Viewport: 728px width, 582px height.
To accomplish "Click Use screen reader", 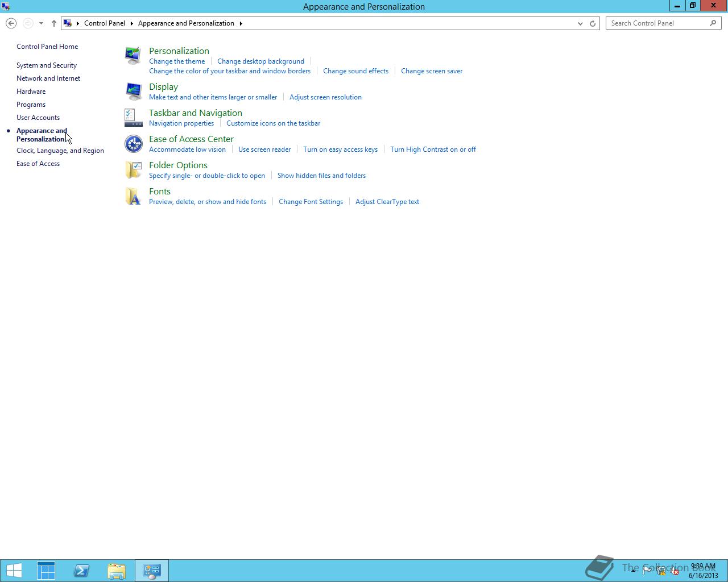I will pos(264,149).
